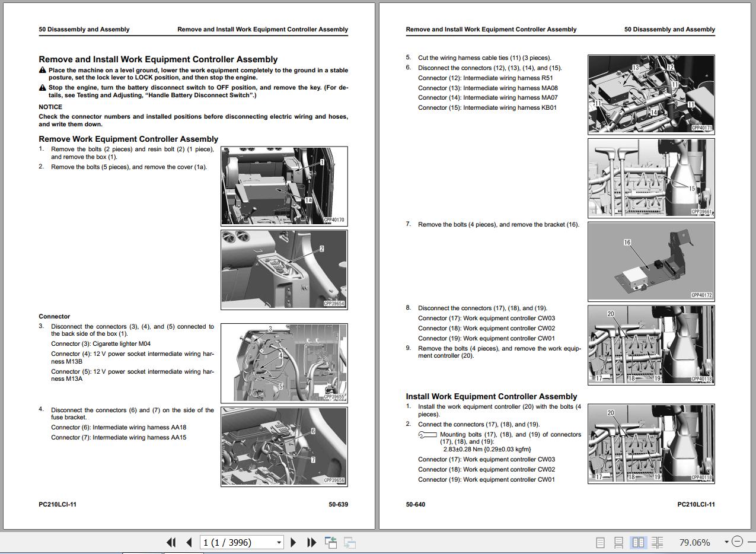Click the page number field 1 (1 / 3996)

[x=237, y=542]
